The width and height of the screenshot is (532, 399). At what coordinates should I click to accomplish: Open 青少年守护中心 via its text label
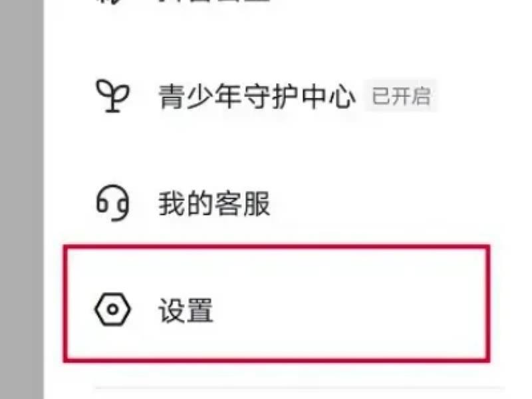(x=257, y=96)
